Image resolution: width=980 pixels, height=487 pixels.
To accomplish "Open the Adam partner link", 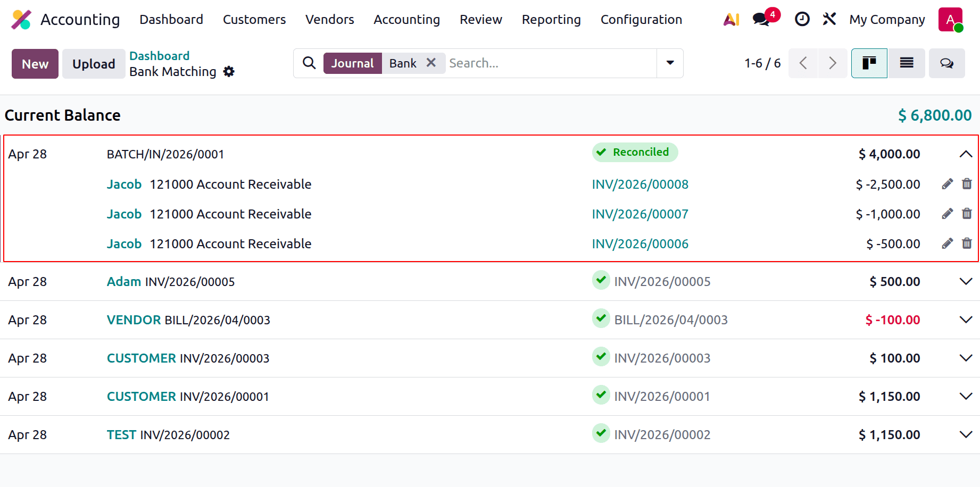I will coord(124,282).
